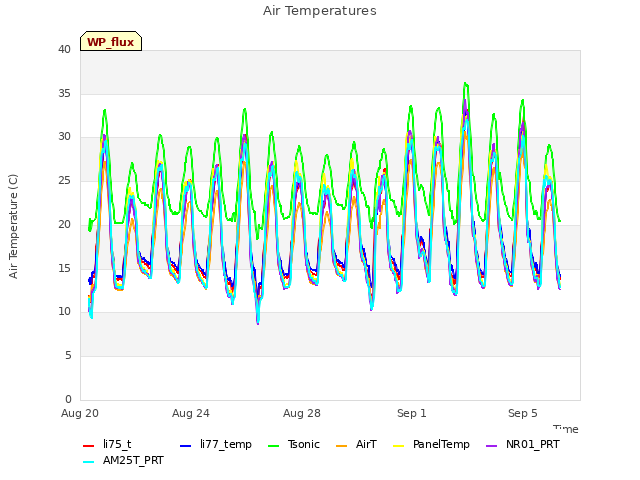Toggle the li75_t legend entry

pyautogui.click(x=107, y=444)
